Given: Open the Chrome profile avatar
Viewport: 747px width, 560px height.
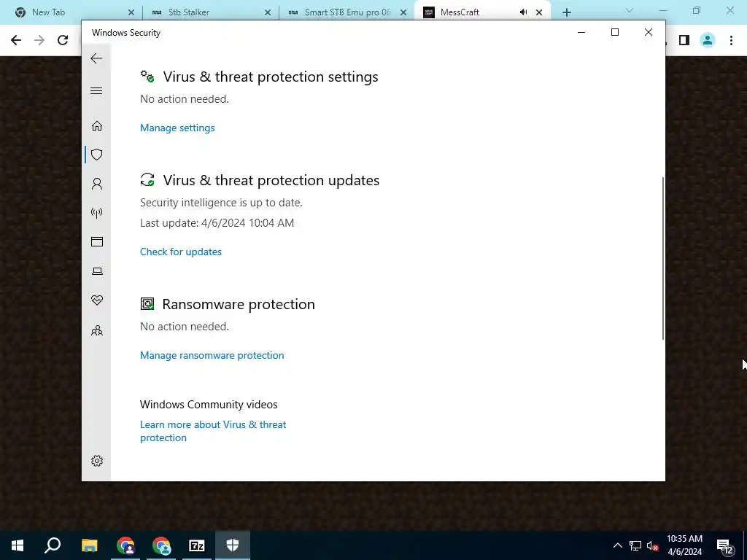Looking at the screenshot, I should click(x=708, y=40).
